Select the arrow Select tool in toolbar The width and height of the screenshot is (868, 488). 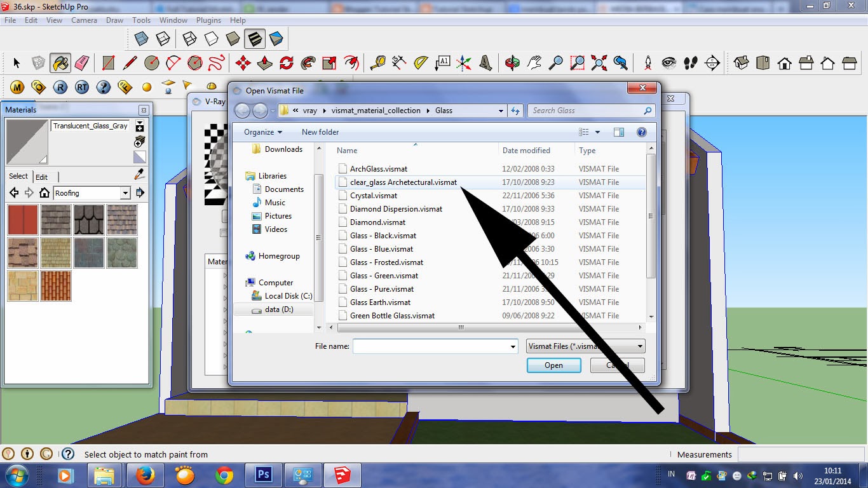[17, 63]
